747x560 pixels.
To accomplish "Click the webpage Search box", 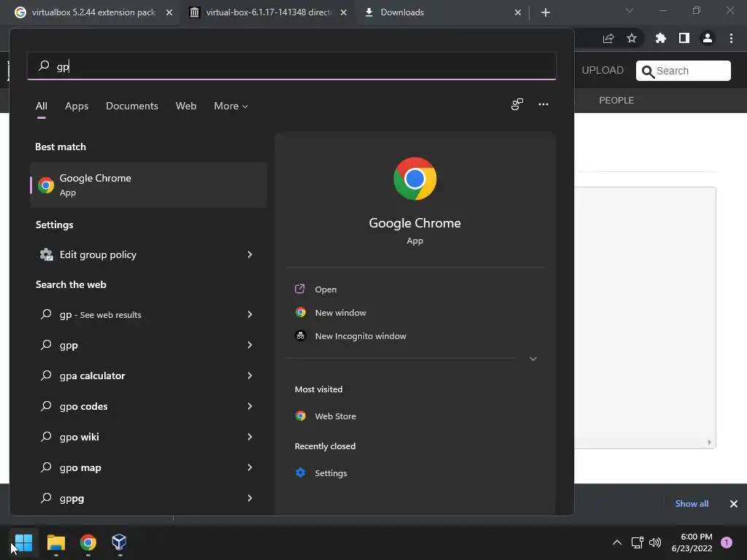I will [x=683, y=71].
